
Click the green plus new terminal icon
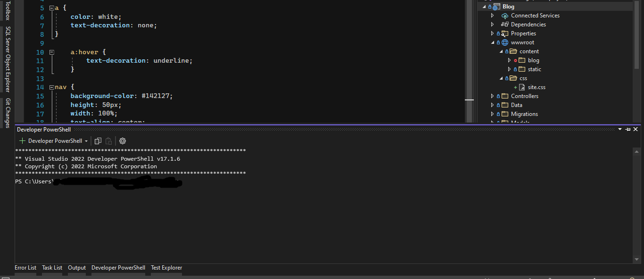[x=22, y=141]
